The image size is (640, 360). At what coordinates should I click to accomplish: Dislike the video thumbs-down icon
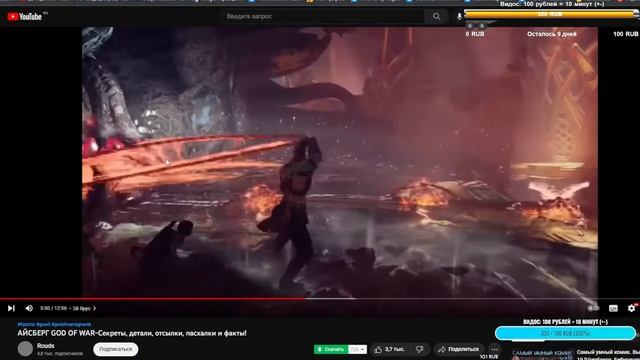coord(420,349)
